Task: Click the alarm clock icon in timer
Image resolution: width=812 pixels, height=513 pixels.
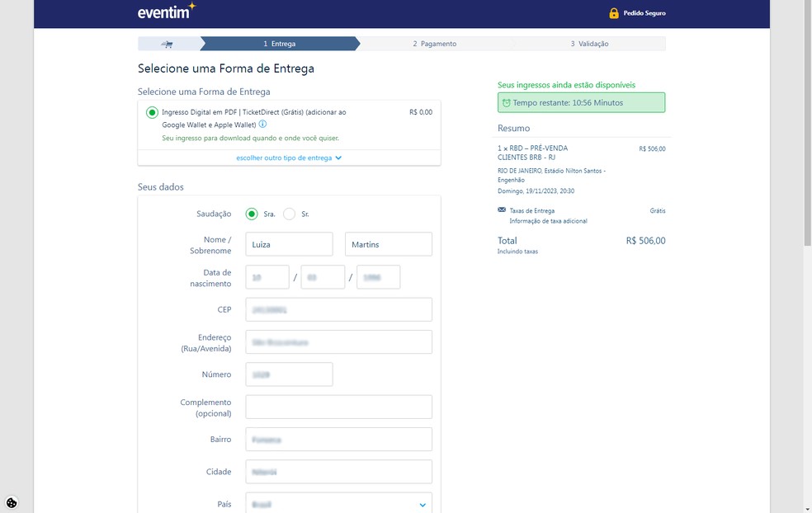Action: pos(506,103)
